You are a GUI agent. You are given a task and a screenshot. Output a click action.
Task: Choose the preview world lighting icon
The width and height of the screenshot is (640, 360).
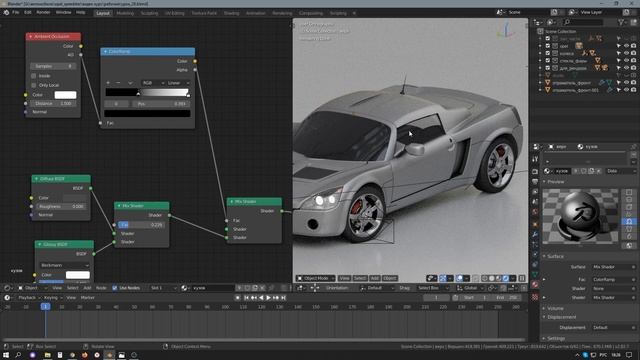tap(629, 245)
